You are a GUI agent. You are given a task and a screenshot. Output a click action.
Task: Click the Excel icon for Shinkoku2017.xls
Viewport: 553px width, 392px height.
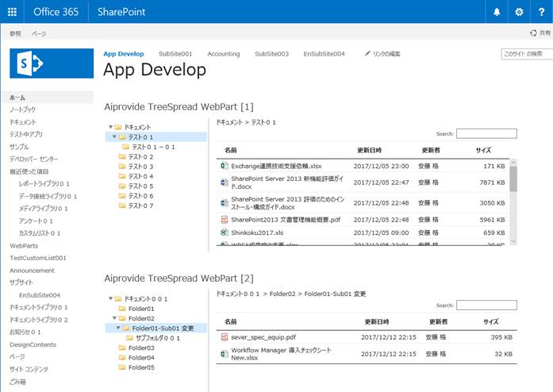click(224, 233)
